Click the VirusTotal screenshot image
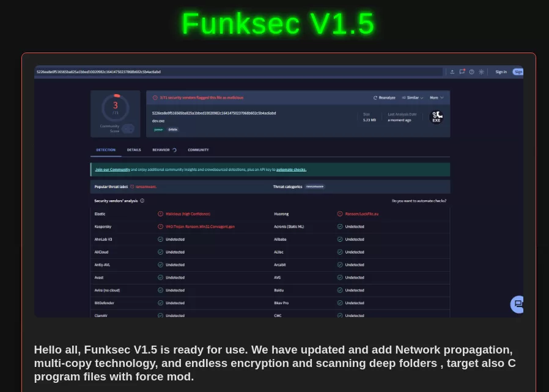The height and width of the screenshot is (392, 549). (x=279, y=191)
